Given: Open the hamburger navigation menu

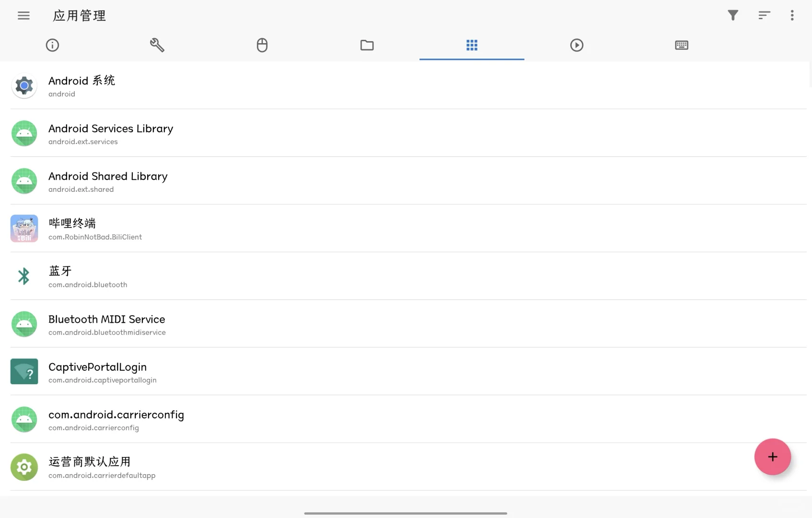Looking at the screenshot, I should [23, 16].
